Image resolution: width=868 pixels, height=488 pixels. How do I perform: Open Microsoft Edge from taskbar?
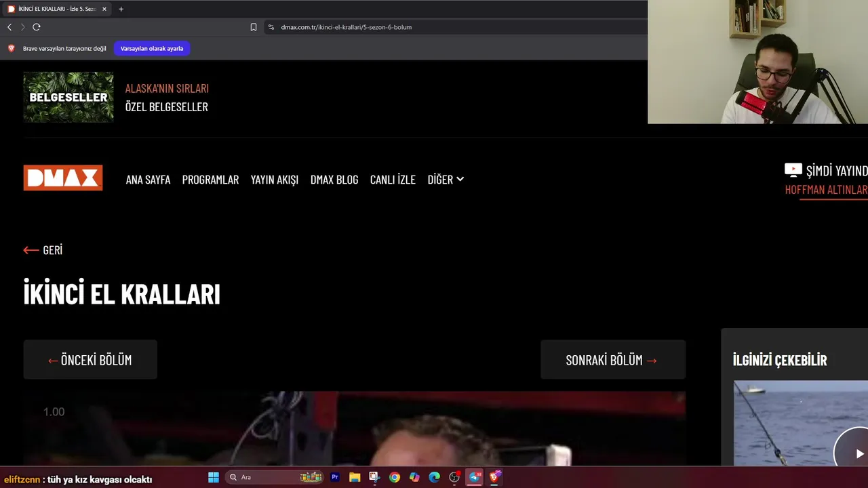(x=435, y=477)
